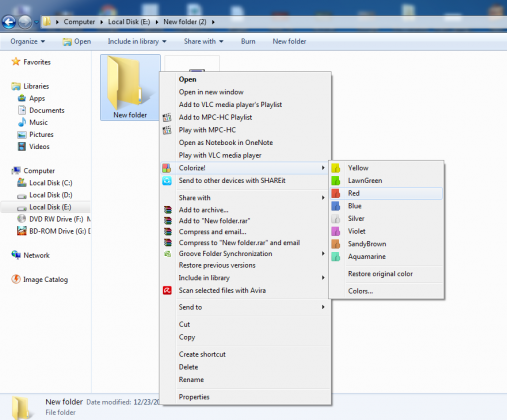Expand the Send to submenu arrow
The width and height of the screenshot is (507, 420).
pos(323,307)
